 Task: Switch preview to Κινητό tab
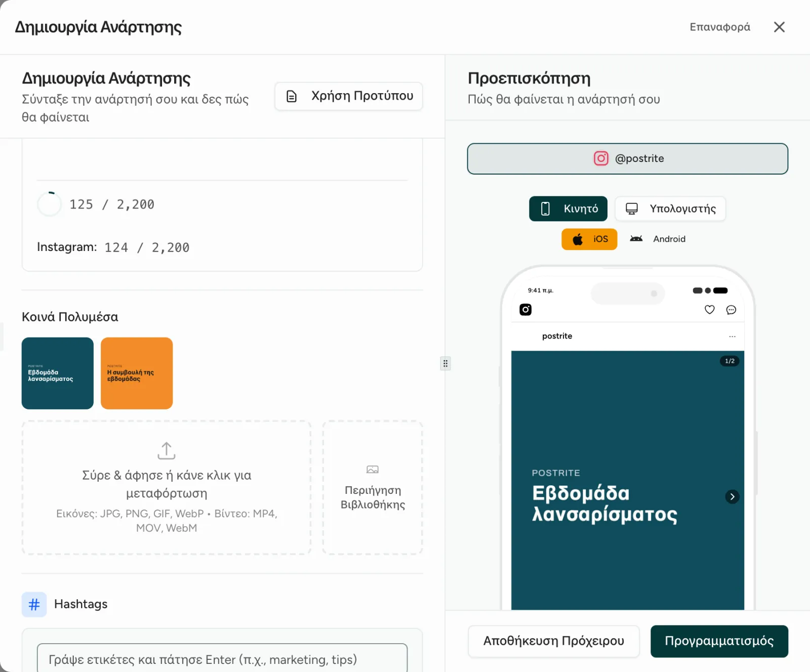[x=568, y=208]
